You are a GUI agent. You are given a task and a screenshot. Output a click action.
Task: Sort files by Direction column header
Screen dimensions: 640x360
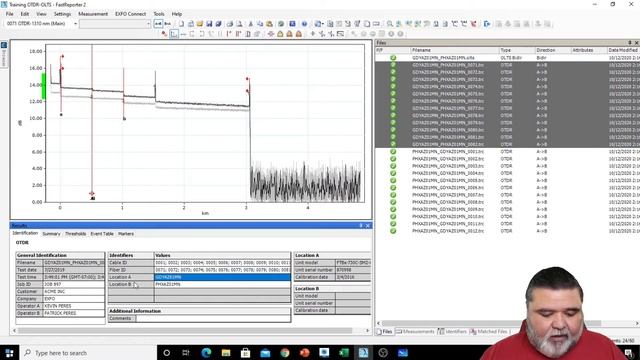[553, 50]
